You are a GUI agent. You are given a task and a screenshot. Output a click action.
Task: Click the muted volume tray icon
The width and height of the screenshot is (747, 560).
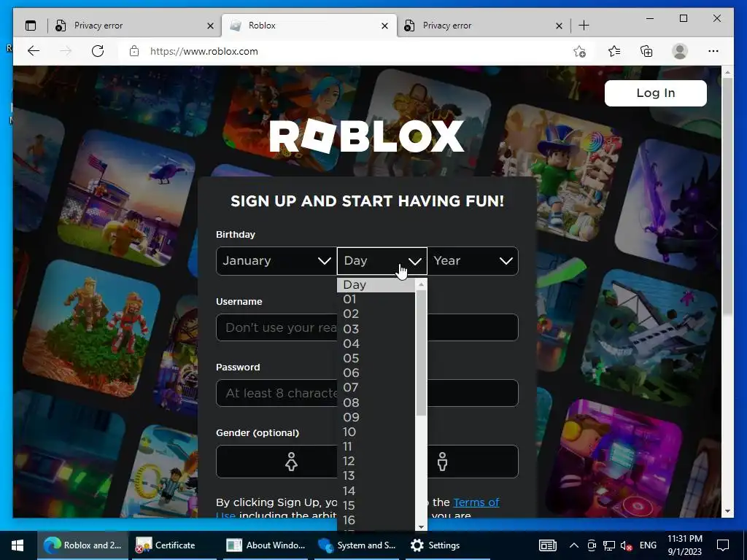(626, 545)
